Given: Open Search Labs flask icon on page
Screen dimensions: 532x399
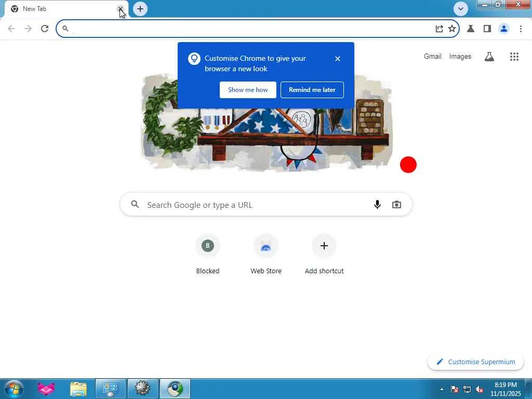Looking at the screenshot, I should click(489, 57).
